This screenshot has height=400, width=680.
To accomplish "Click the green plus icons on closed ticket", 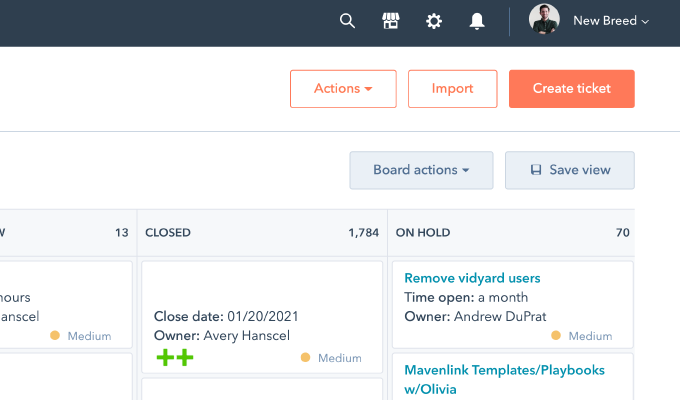I will tap(174, 357).
